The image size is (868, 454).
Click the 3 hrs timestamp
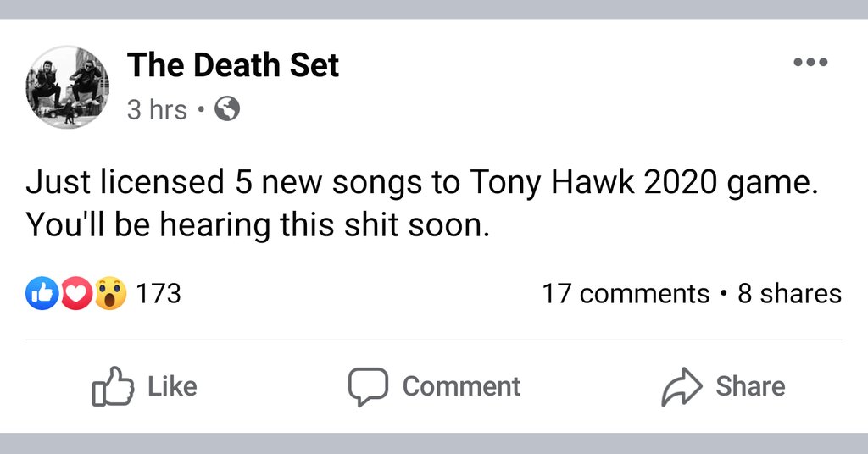click(x=157, y=109)
